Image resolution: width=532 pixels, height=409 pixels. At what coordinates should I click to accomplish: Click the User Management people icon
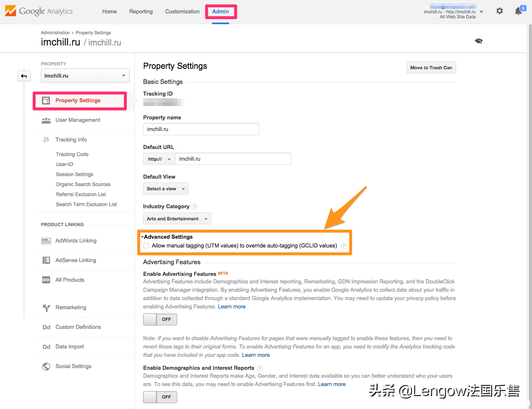point(46,120)
